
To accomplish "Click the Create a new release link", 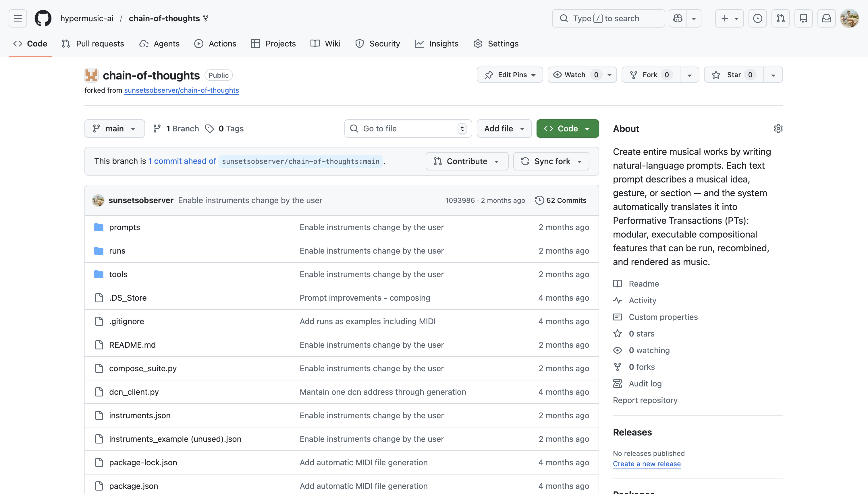I will (x=647, y=464).
